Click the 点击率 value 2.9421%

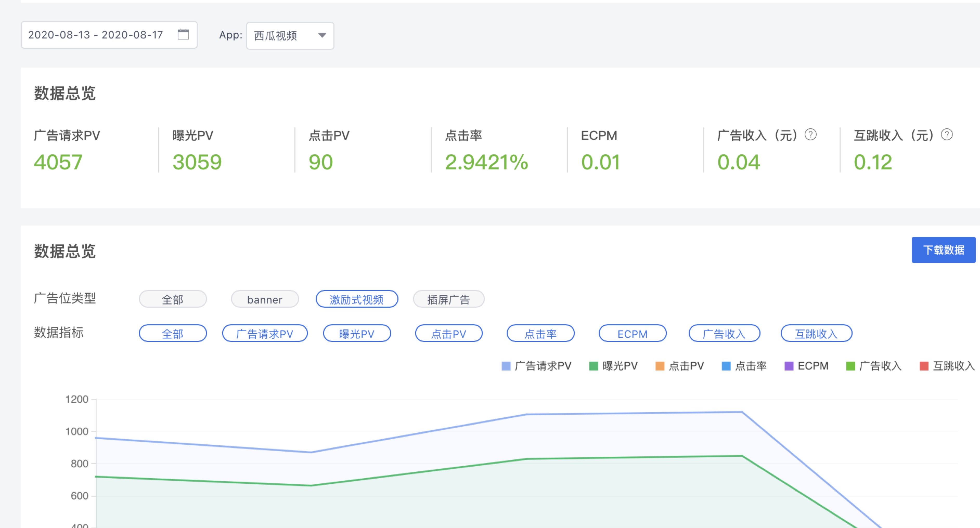tap(487, 162)
